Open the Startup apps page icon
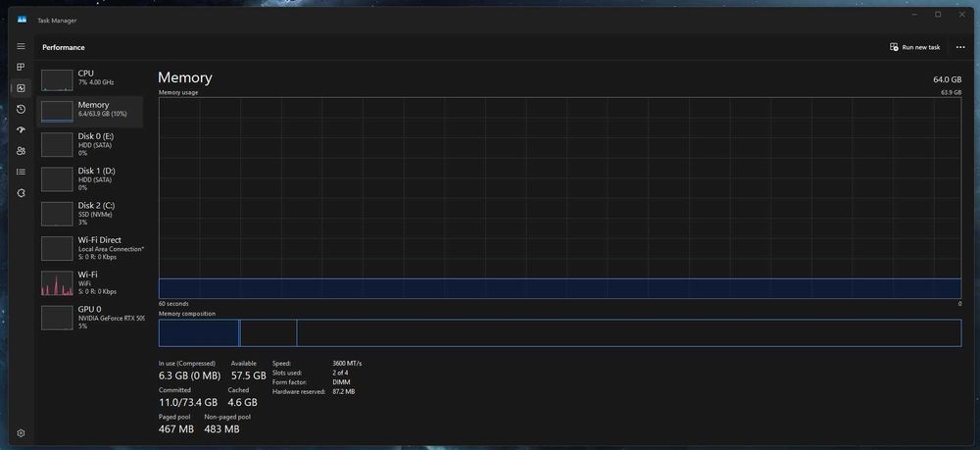Viewport: 980px width, 450px height. pos(21,130)
